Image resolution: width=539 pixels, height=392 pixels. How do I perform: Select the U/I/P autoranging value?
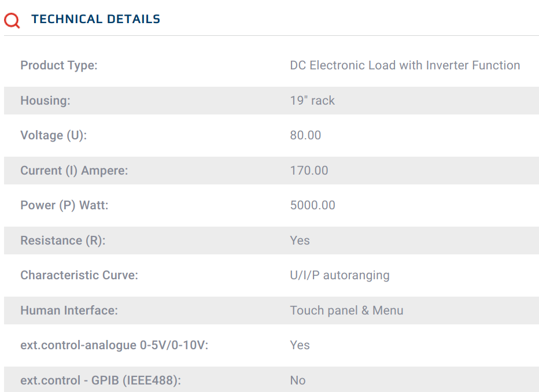coord(339,275)
